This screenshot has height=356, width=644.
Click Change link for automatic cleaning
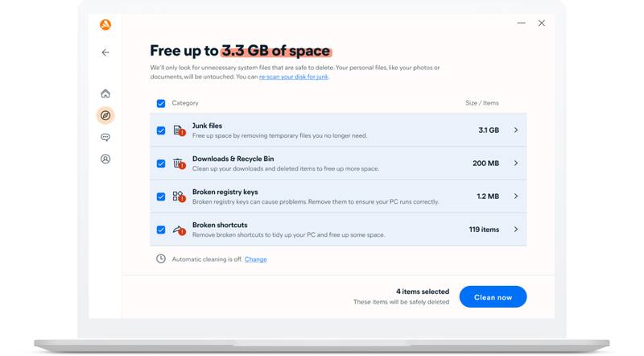[x=255, y=259]
